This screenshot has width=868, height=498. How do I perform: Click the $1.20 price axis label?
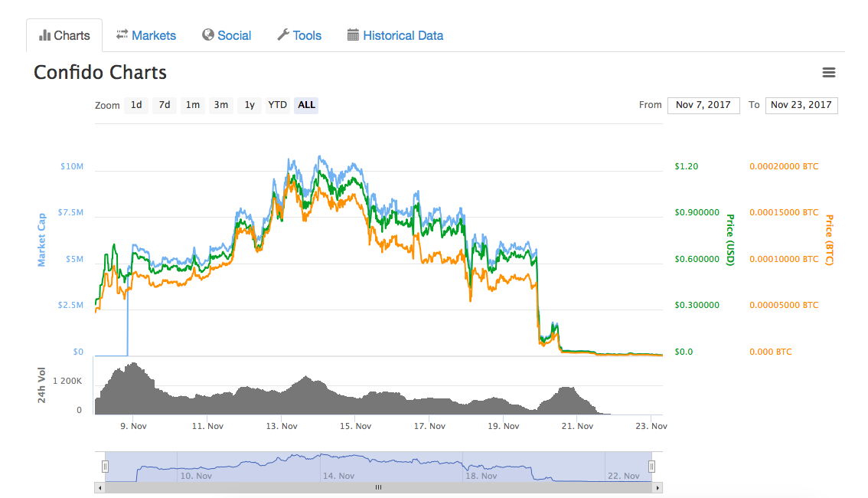click(687, 166)
